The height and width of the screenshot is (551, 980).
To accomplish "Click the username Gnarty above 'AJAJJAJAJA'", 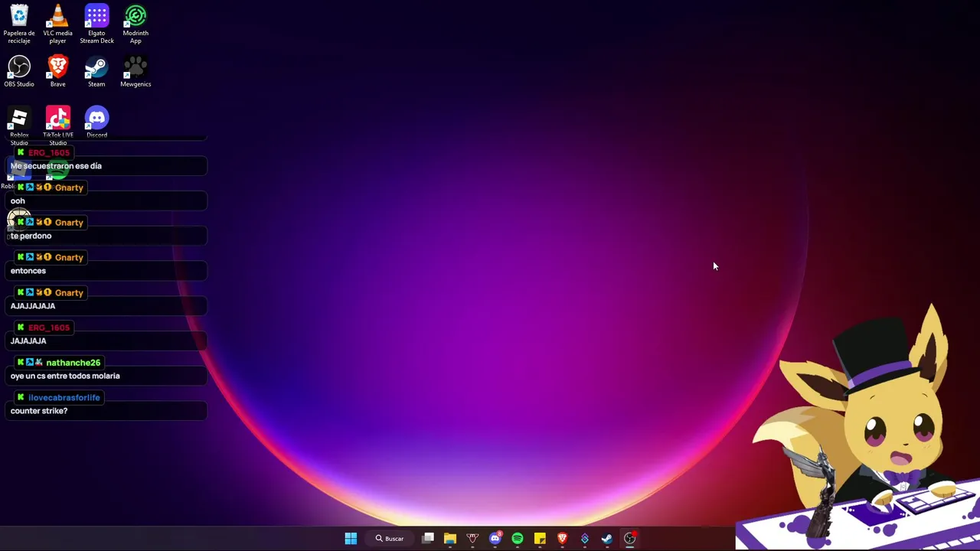I will tap(69, 293).
